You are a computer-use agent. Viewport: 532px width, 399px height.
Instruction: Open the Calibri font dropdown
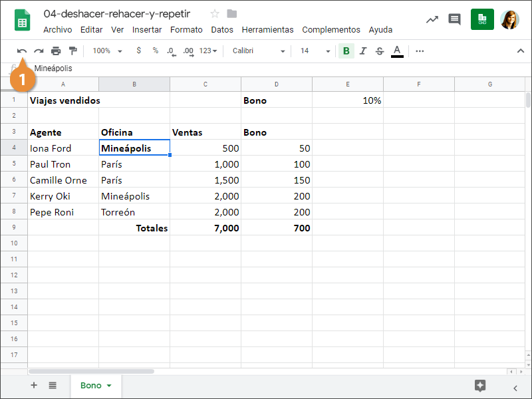click(x=259, y=51)
